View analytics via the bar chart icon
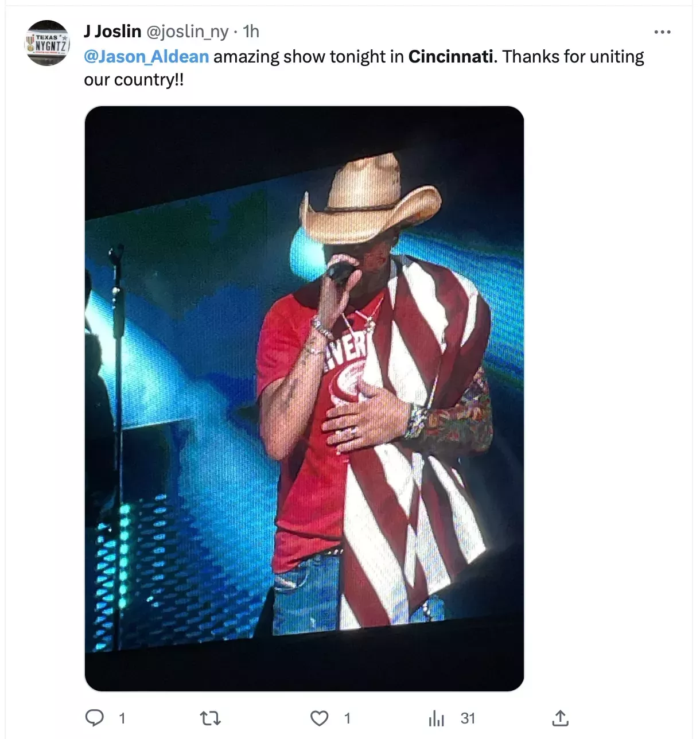Viewport: 700px width, 739px height. 437,718
